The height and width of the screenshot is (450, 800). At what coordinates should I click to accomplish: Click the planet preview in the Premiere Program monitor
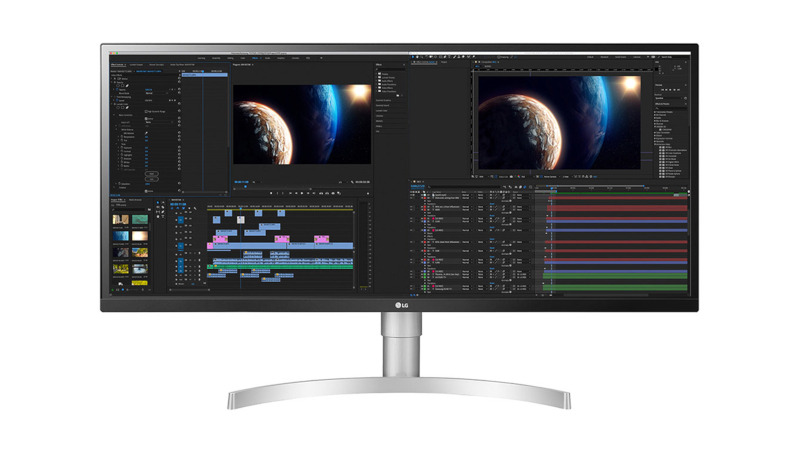point(302,124)
